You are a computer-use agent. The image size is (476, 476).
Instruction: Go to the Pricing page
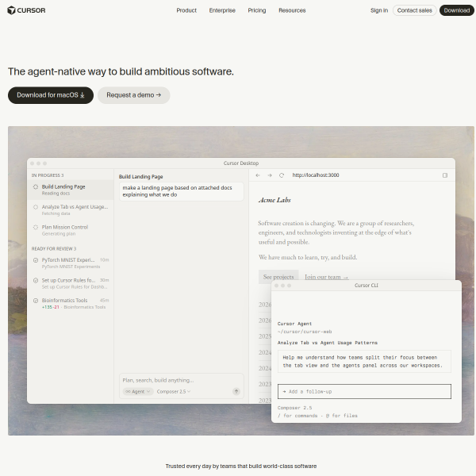[x=257, y=10]
